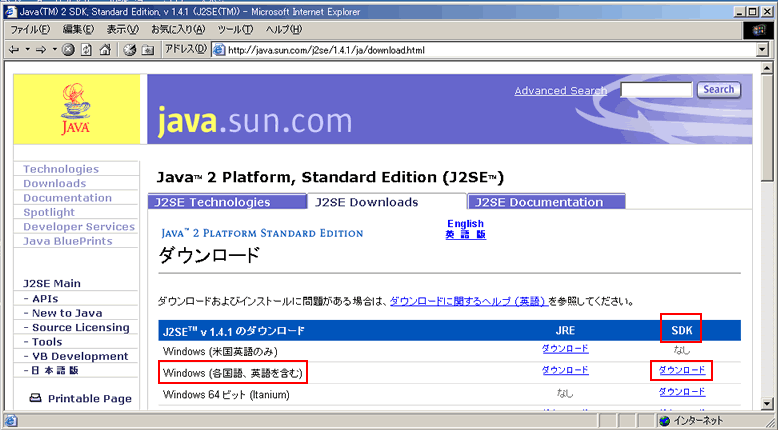Click the Tools sidebar link
This screenshot has width=778, height=430.
(47, 342)
